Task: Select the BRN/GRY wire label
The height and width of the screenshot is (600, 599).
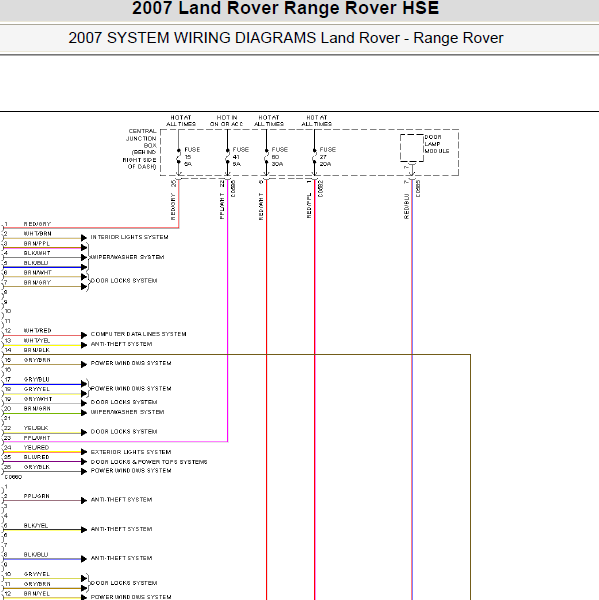Action: point(37,282)
